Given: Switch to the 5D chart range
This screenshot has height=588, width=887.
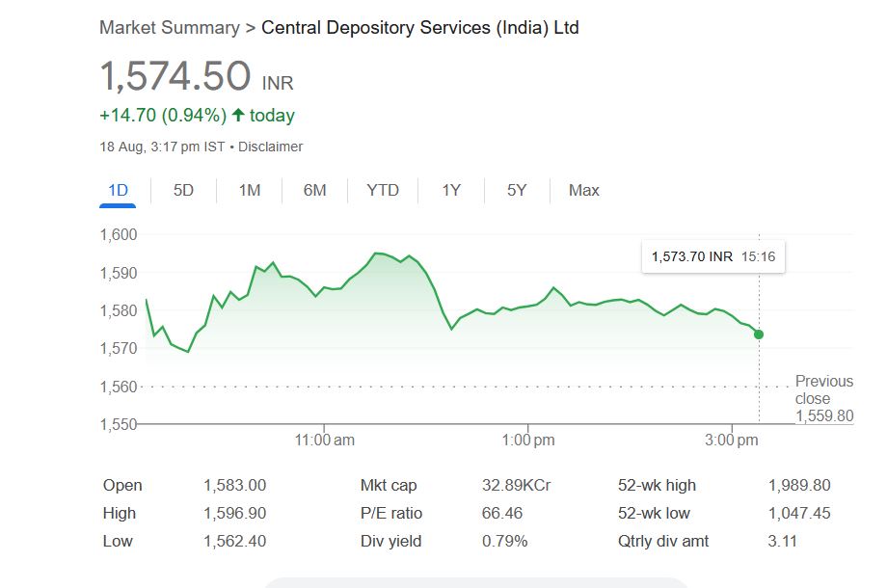Looking at the screenshot, I should pos(183,191).
